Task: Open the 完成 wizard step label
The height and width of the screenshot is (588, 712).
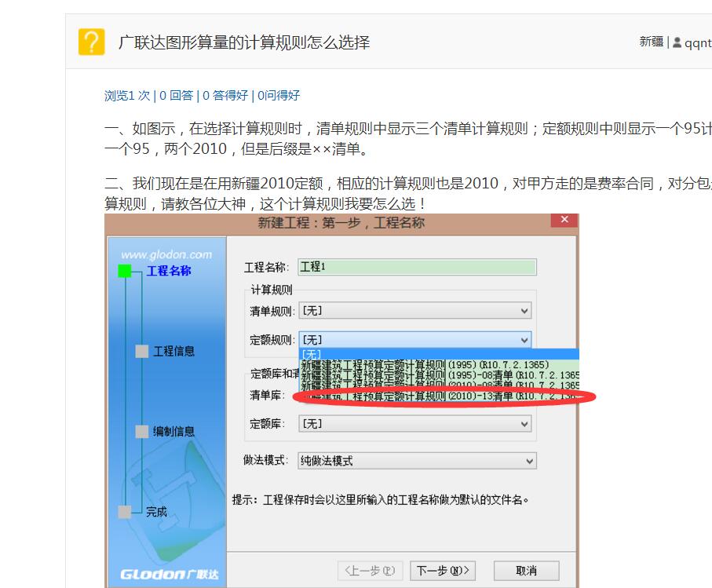Action: (x=157, y=512)
